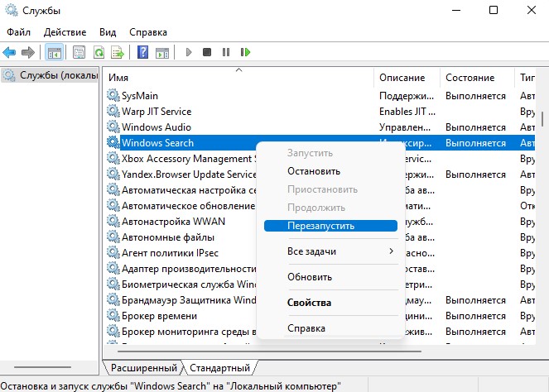
Task: Choose Обновить in the context menu
Action: pyautogui.click(x=330, y=277)
